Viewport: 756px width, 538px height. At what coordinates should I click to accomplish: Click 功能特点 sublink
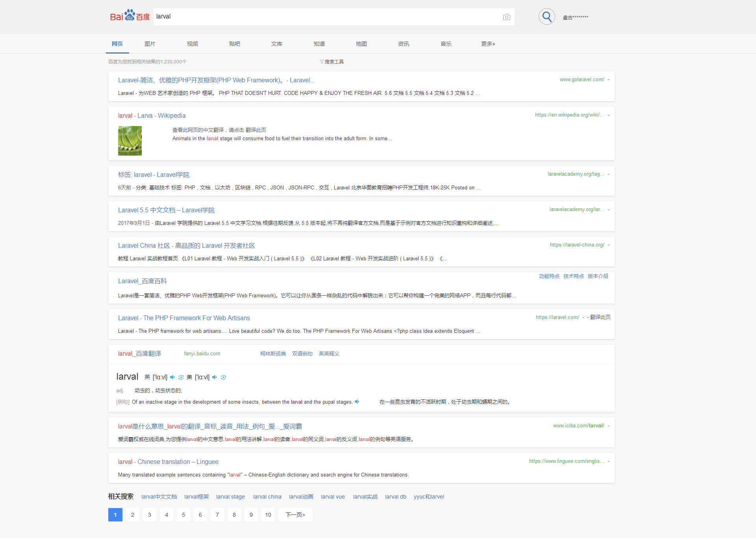549,276
